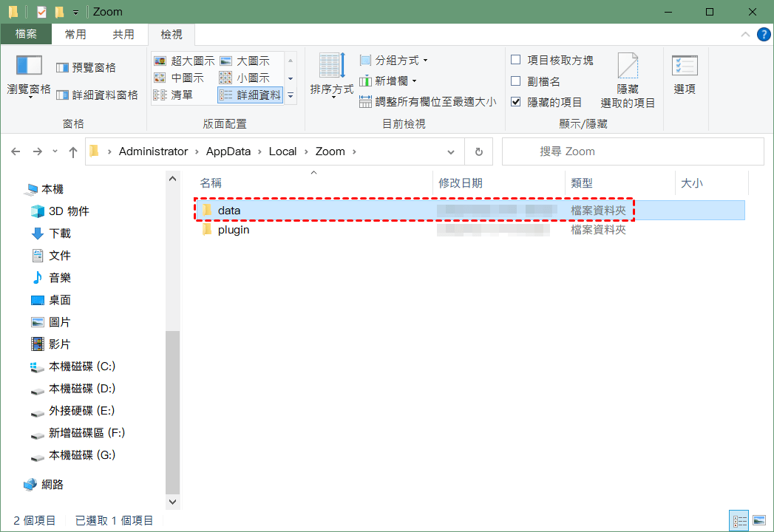Click the properties quick access icon

[x=41, y=11]
